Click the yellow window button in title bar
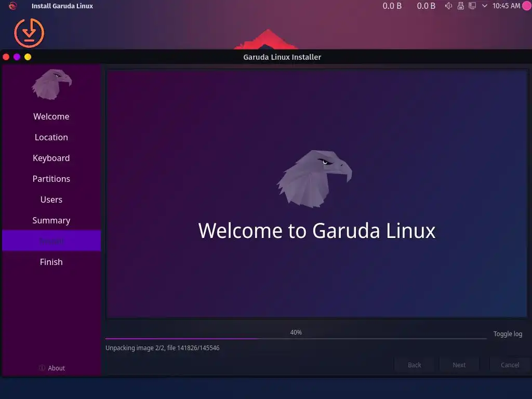The width and height of the screenshot is (532, 399). coord(28,57)
